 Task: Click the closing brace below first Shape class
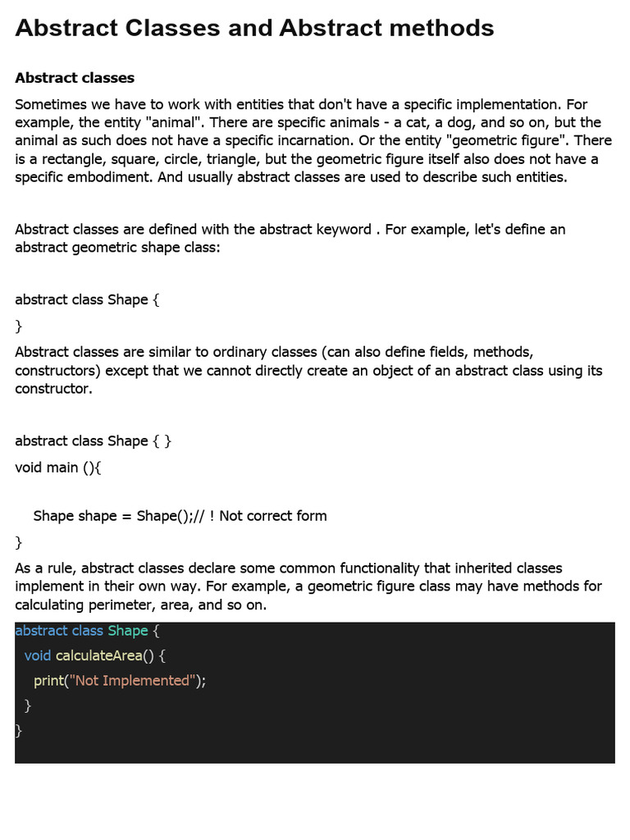[x=19, y=326]
